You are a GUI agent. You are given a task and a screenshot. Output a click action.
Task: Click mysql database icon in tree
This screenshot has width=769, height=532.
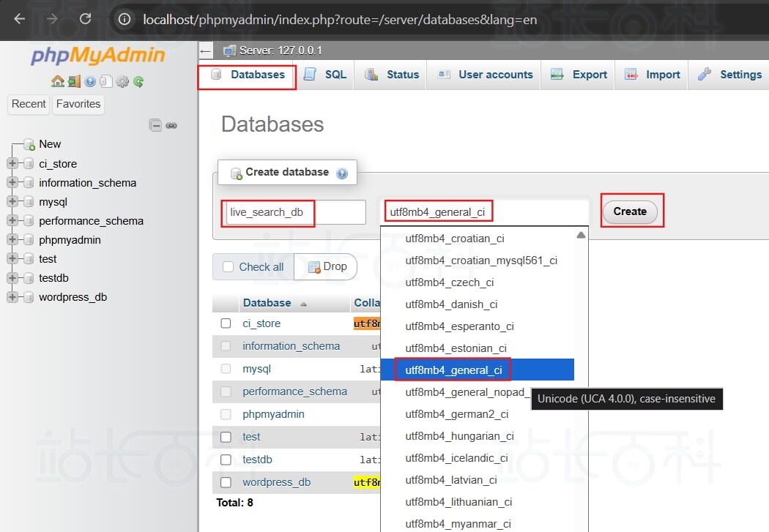tap(29, 202)
